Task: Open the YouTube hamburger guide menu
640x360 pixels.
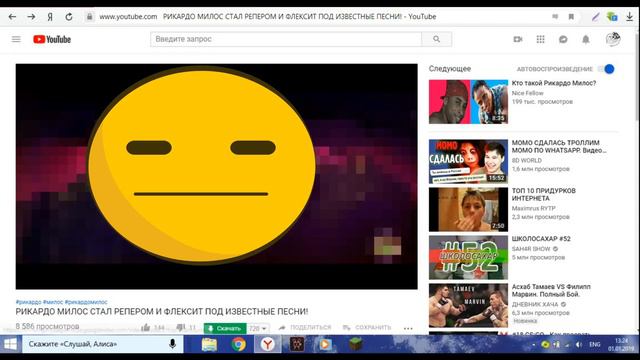Action: [x=16, y=39]
